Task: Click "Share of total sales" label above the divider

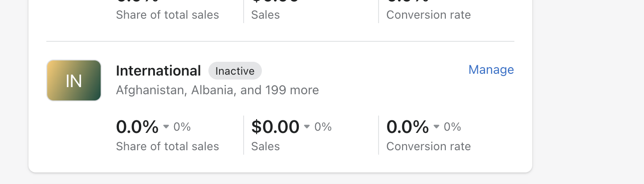Action: pyautogui.click(x=167, y=15)
